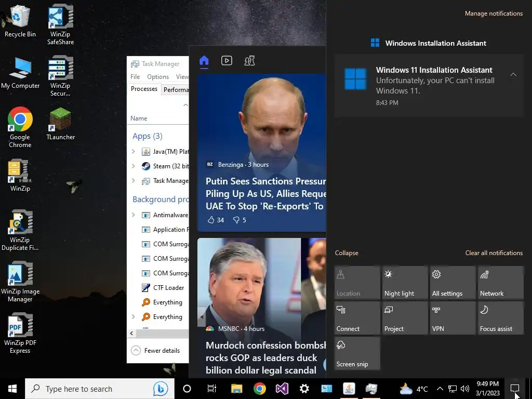Open the Watch video tab icon
This screenshot has height=399, width=532.
click(227, 61)
